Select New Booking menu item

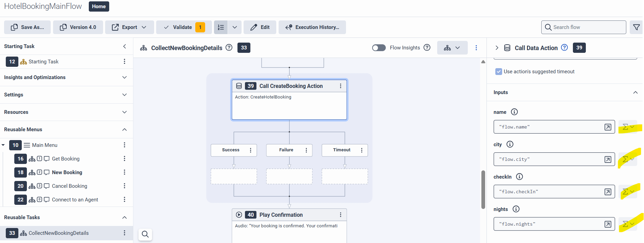coord(67,172)
